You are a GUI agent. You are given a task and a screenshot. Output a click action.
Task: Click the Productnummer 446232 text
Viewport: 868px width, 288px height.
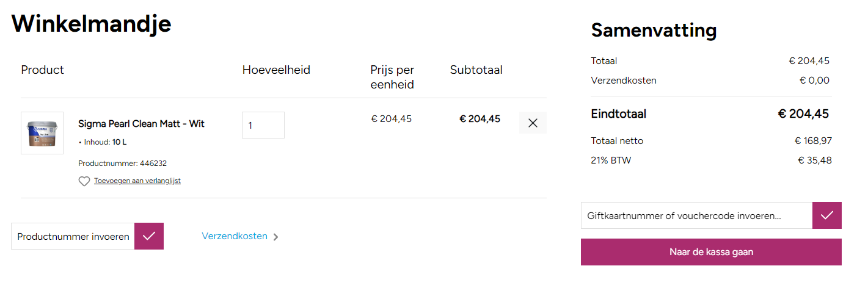123,164
